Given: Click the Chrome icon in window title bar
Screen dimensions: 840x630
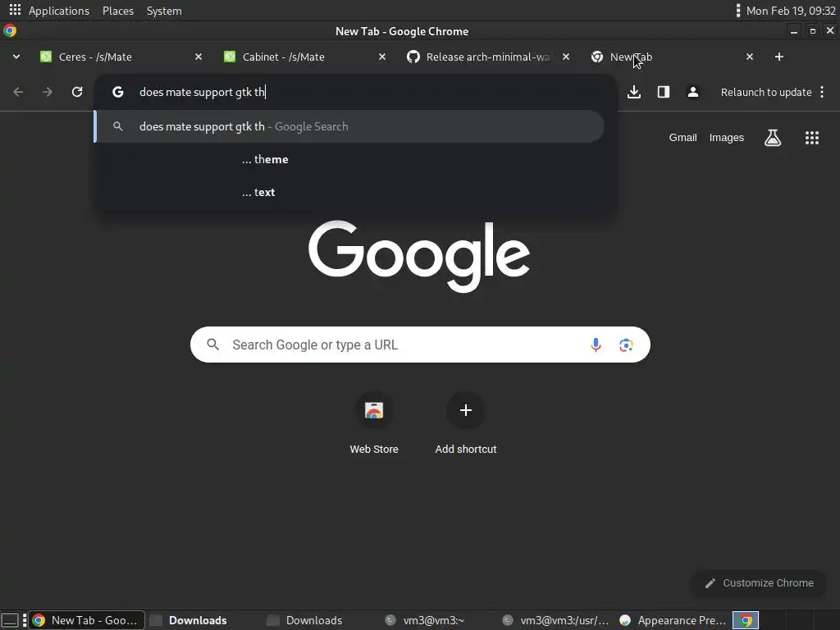Looking at the screenshot, I should [x=10, y=30].
